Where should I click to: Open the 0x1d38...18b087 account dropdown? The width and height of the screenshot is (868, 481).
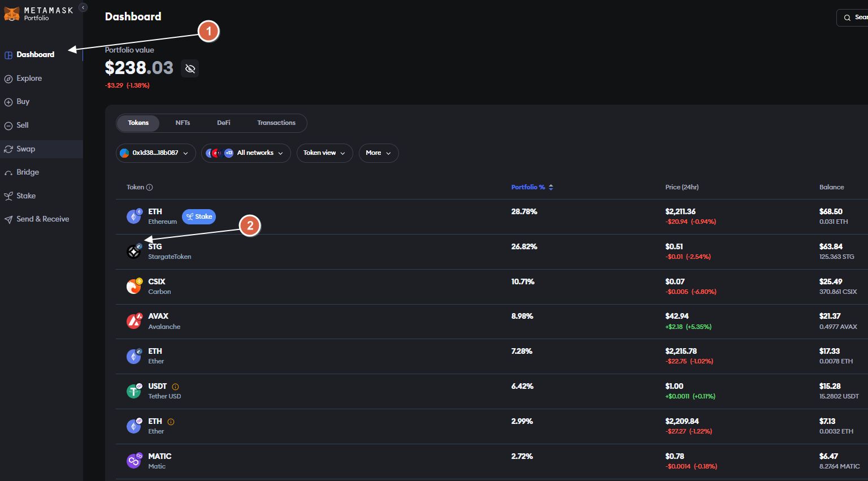(156, 153)
